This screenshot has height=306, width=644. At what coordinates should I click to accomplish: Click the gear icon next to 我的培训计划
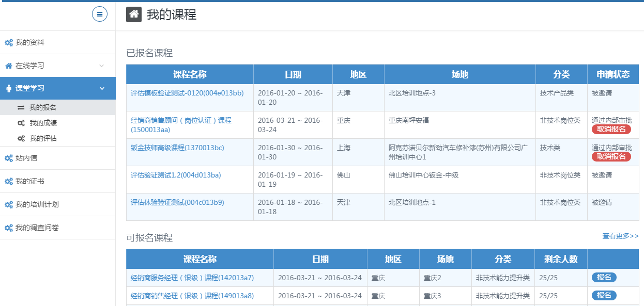pyautogui.click(x=8, y=204)
